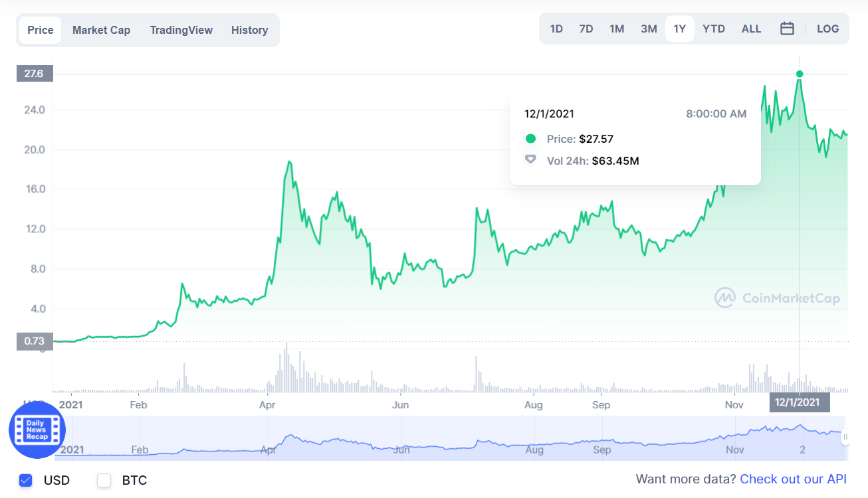The height and width of the screenshot is (498, 868).
Task: Set the range to 1D
Action: [556, 29]
